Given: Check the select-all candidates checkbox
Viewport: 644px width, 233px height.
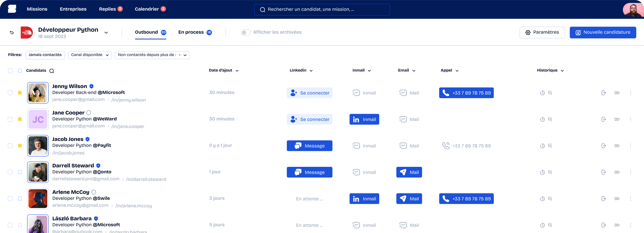Looking at the screenshot, I should coord(10,71).
